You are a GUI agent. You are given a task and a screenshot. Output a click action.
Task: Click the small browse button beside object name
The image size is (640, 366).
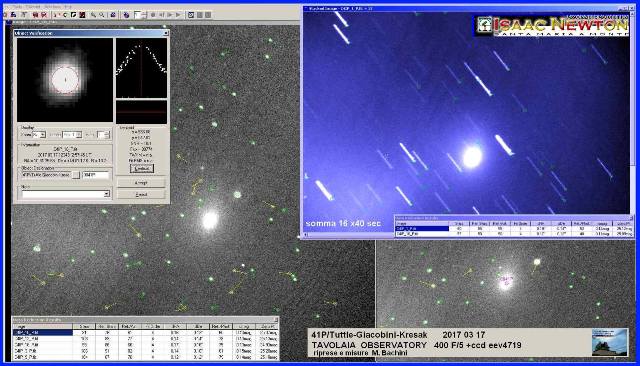click(76, 175)
